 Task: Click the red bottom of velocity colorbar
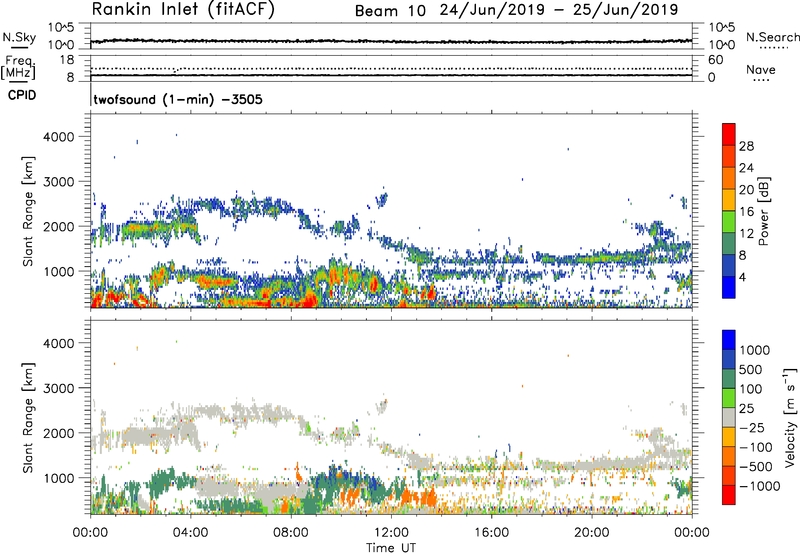pos(729,495)
